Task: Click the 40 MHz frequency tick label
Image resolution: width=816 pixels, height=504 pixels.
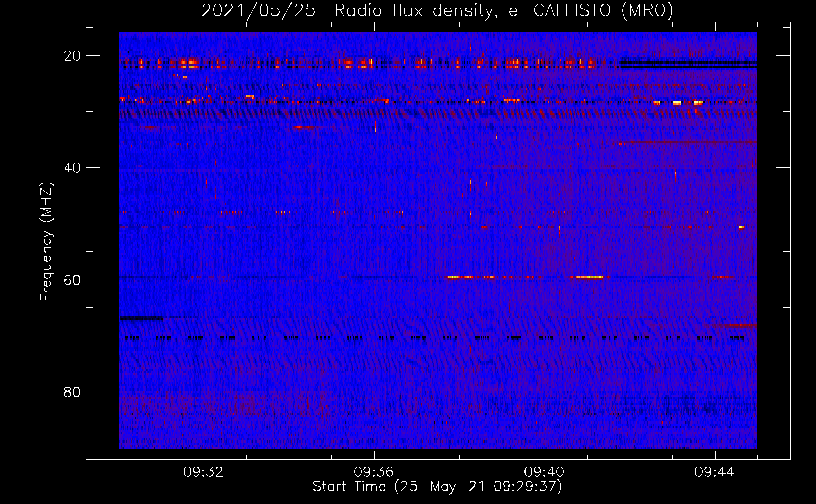Action: (x=72, y=168)
